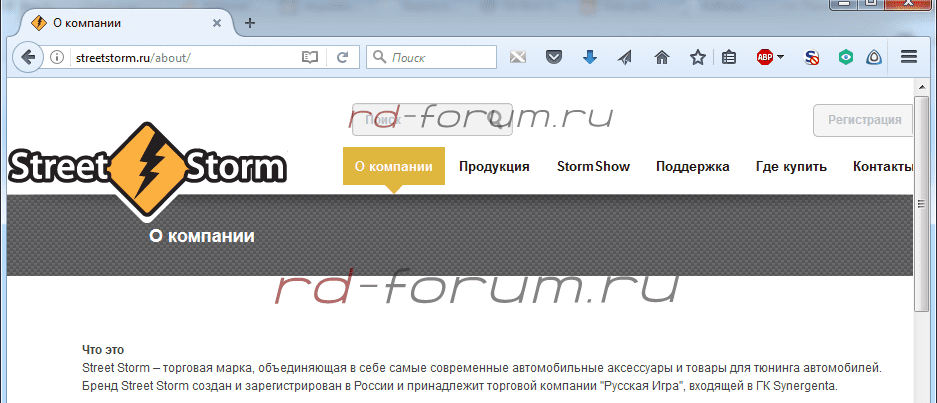Image resolution: width=937 pixels, height=403 pixels.
Task: Go to the browser home page icon
Action: [x=662, y=57]
